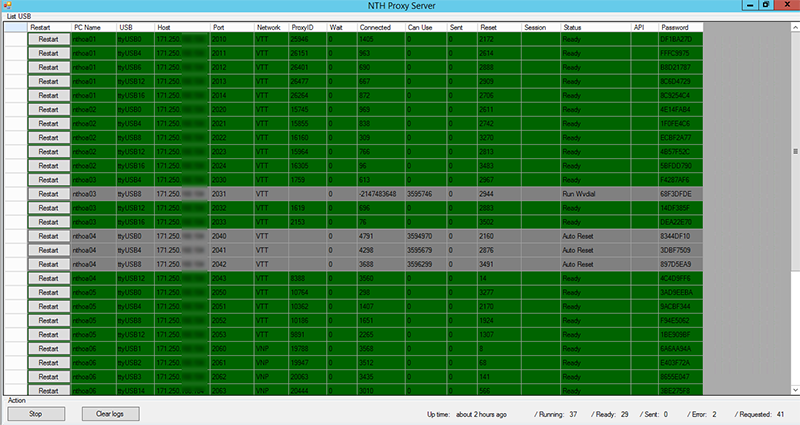This screenshot has height=425, width=800.
Task: Select the password cell 897D5EA9
Action: (681, 264)
